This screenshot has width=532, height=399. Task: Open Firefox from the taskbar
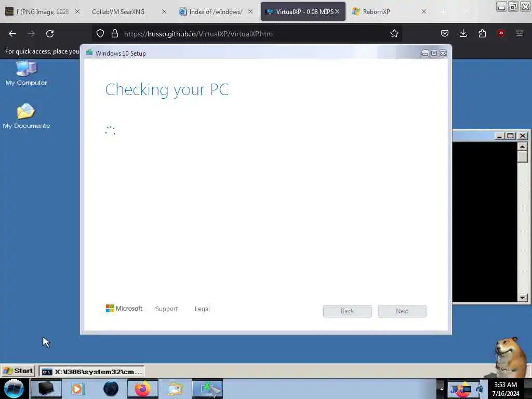[143, 389]
